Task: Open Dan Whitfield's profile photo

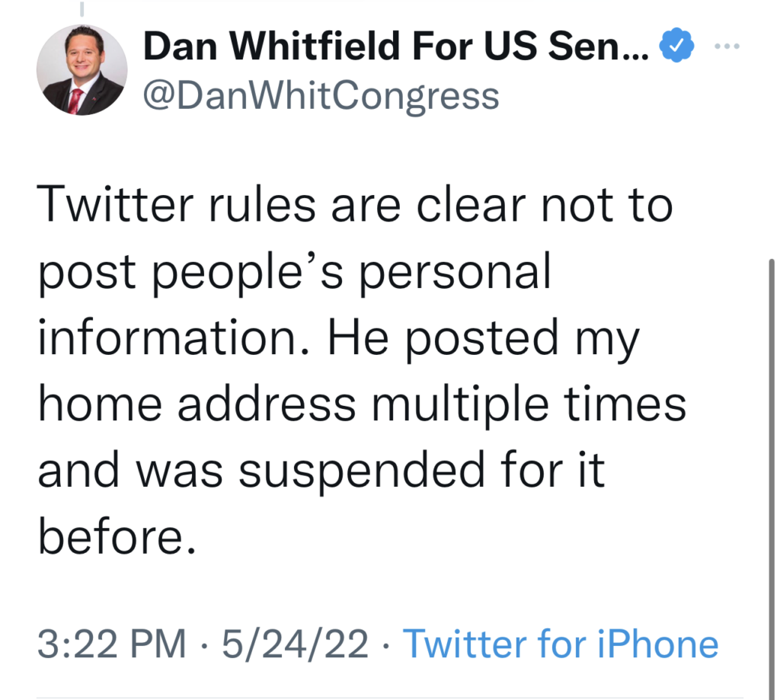Action: coord(82,69)
